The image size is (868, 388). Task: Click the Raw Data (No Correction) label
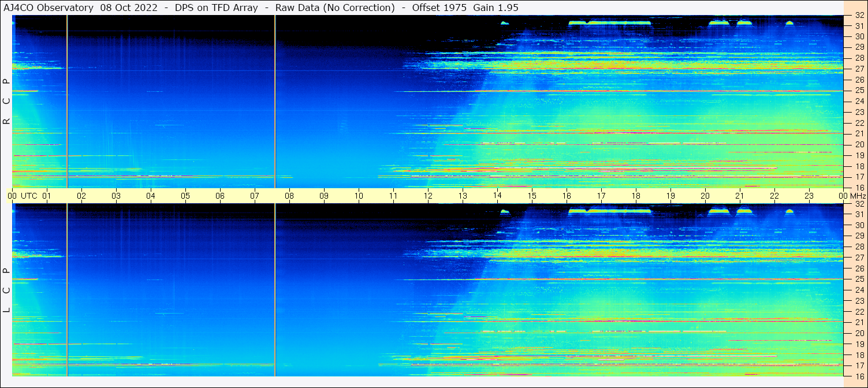point(335,8)
